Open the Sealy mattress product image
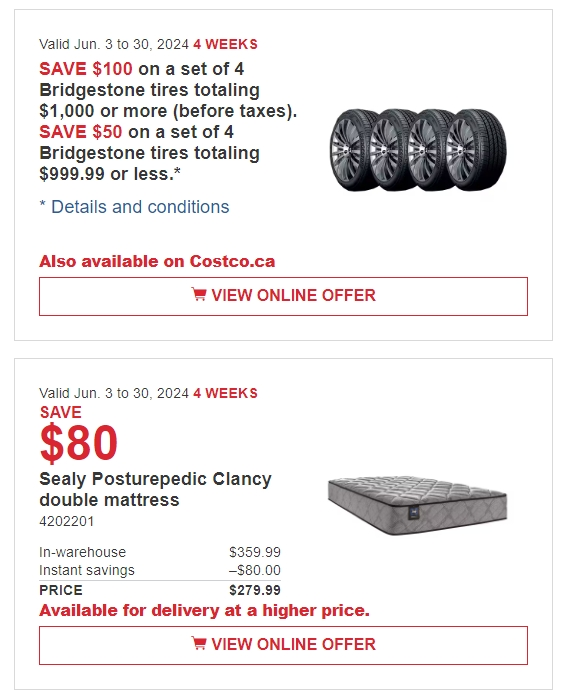 [x=417, y=505]
